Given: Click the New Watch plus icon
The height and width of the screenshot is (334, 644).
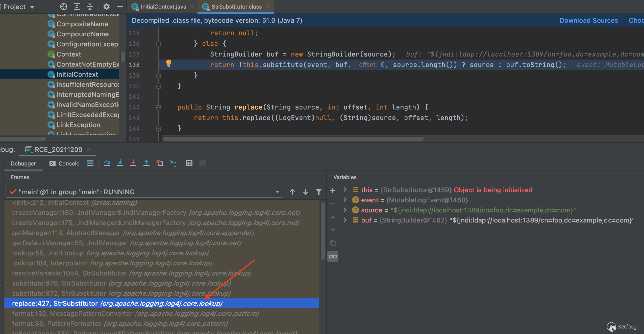Looking at the screenshot, I should 333,191.
